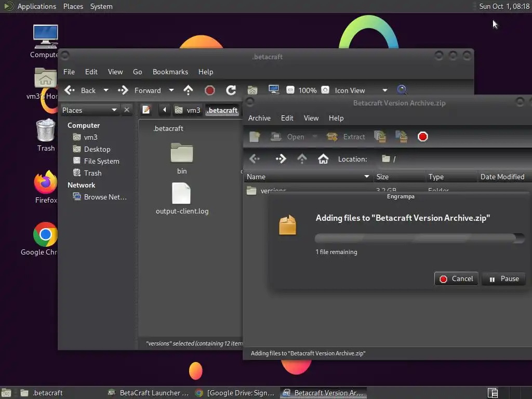
Task: Open the Bookmarks menu
Action: [170, 72]
